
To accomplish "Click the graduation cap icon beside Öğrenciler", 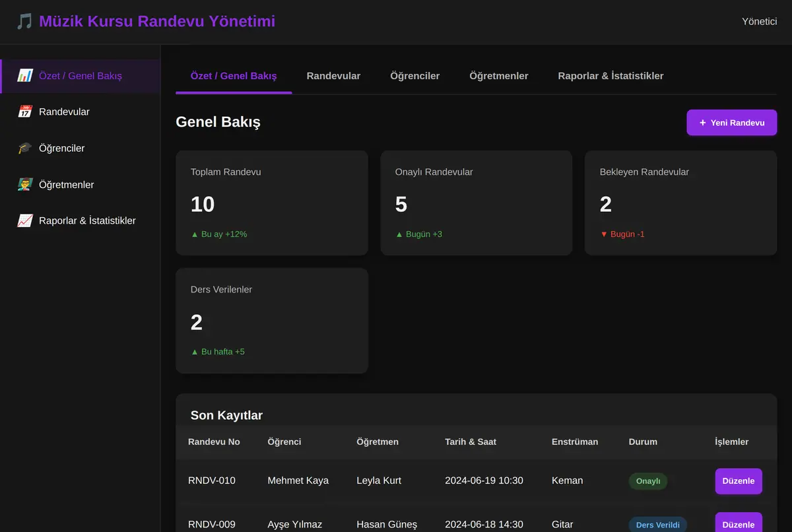I will tap(25, 149).
